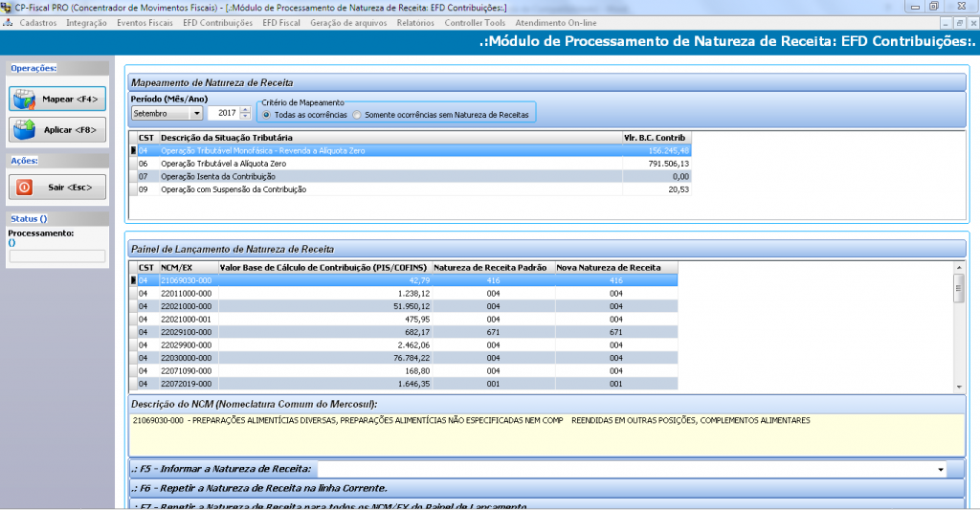The image size is (980, 510).
Task: Click value 791.506,13 in Vlr. B.C. Contrib
Action: (x=669, y=164)
